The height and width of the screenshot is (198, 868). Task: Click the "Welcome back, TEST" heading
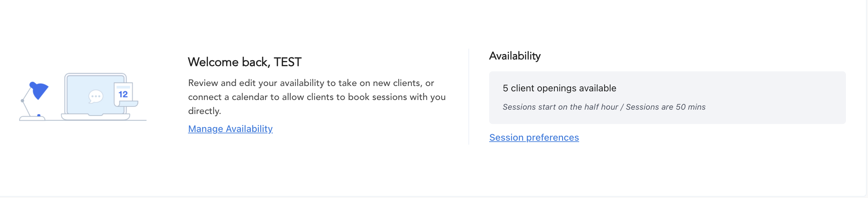point(244,62)
